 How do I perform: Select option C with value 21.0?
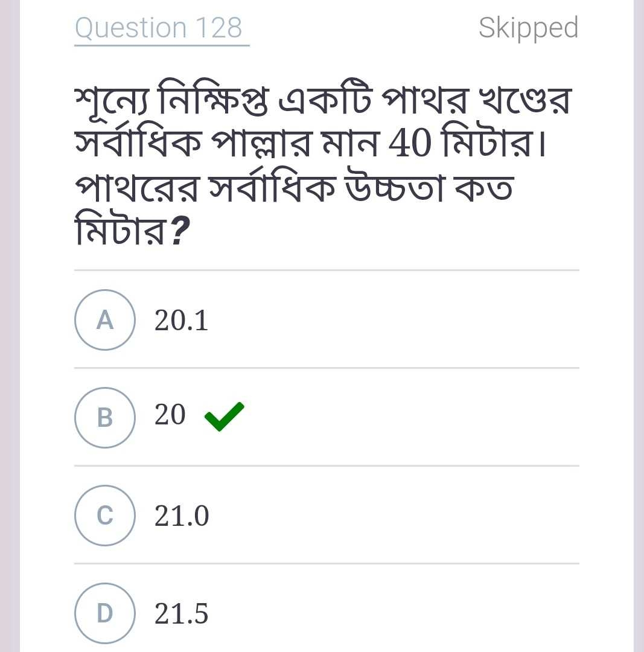coord(181,516)
